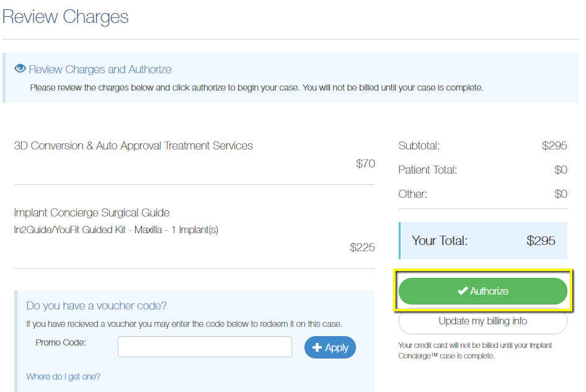This screenshot has height=392, width=586.
Task: Click the 'Do you have a voucher code?' heading
Action: tap(96, 306)
